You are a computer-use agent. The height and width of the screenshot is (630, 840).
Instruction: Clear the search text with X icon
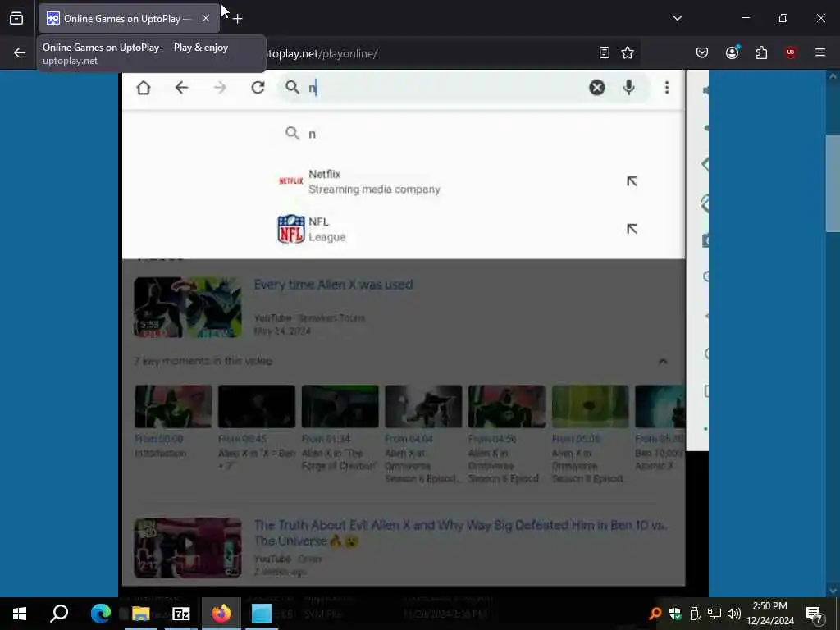597,87
